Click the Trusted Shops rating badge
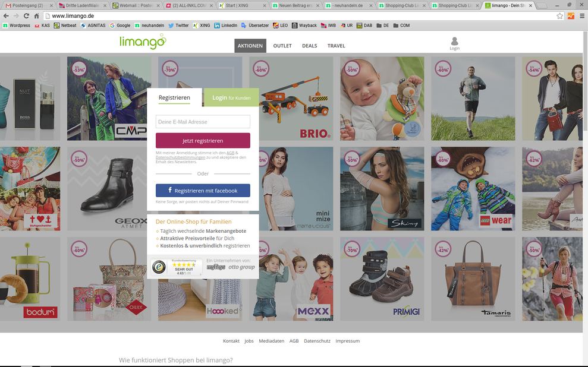This screenshot has width=588, height=367. click(x=176, y=267)
